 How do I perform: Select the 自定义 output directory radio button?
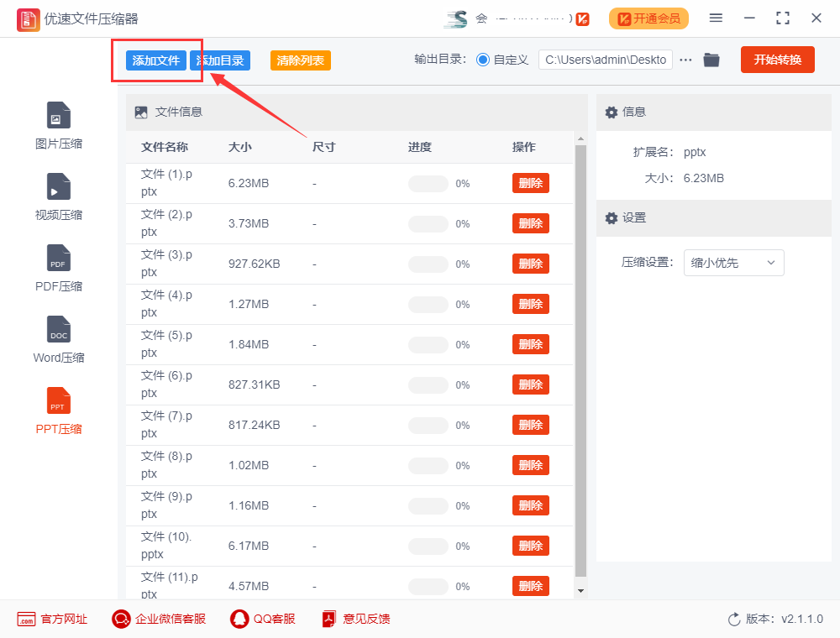(x=483, y=60)
